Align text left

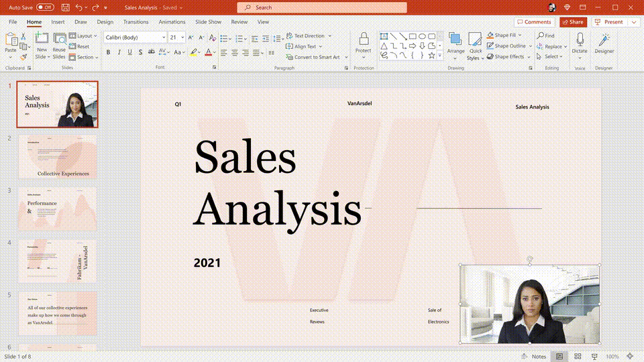point(224,52)
